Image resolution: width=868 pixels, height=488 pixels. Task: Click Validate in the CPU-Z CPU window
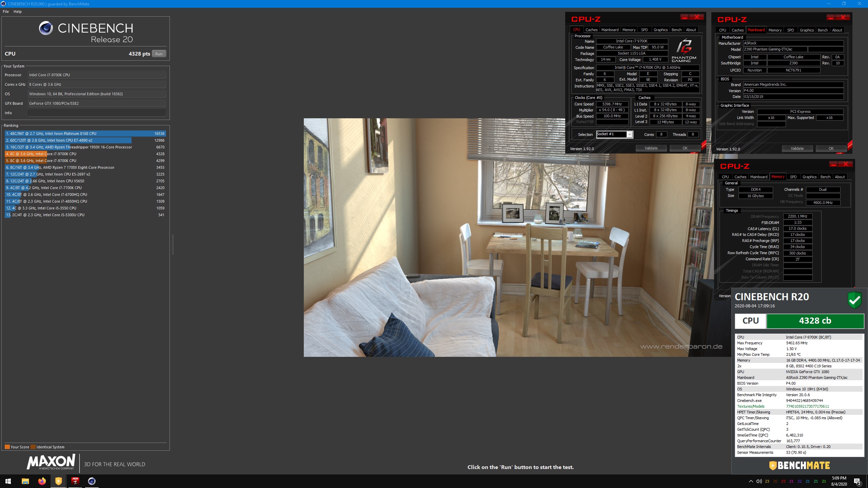pyautogui.click(x=651, y=148)
